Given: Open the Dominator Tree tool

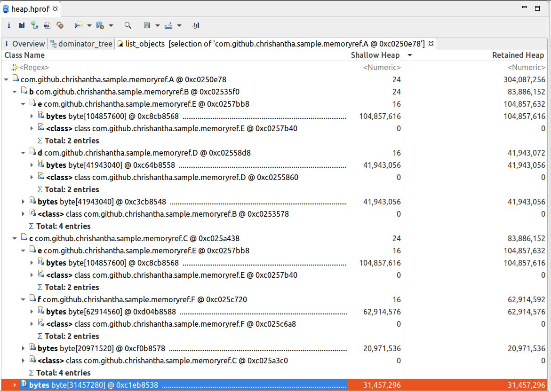Looking at the screenshot, I should 35,25.
